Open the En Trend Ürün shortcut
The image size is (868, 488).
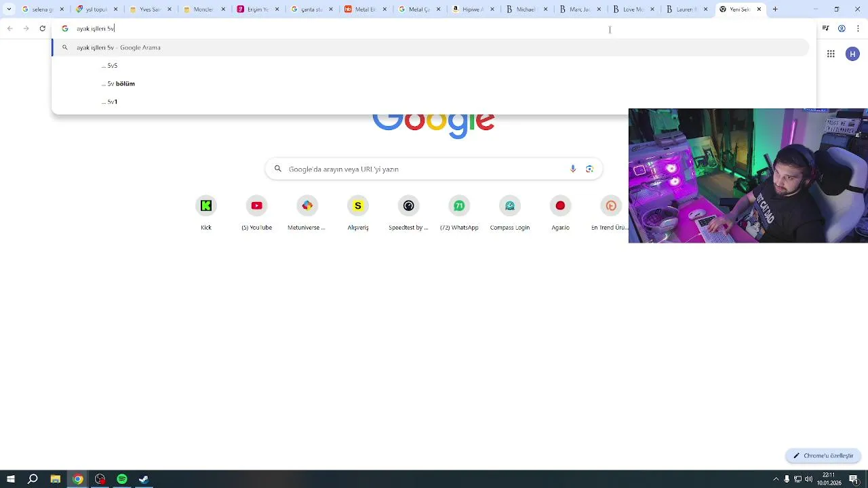point(610,213)
